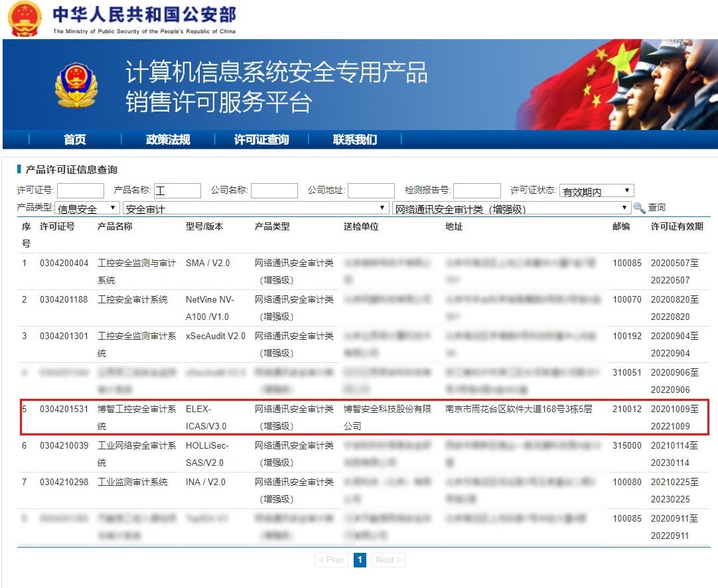
Task: Click the Prev pagination button
Action: point(331,559)
